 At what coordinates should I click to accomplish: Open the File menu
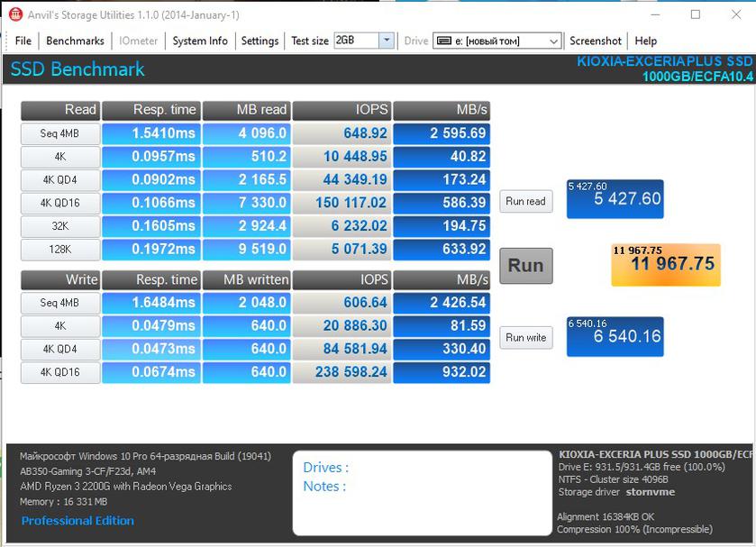click(23, 41)
